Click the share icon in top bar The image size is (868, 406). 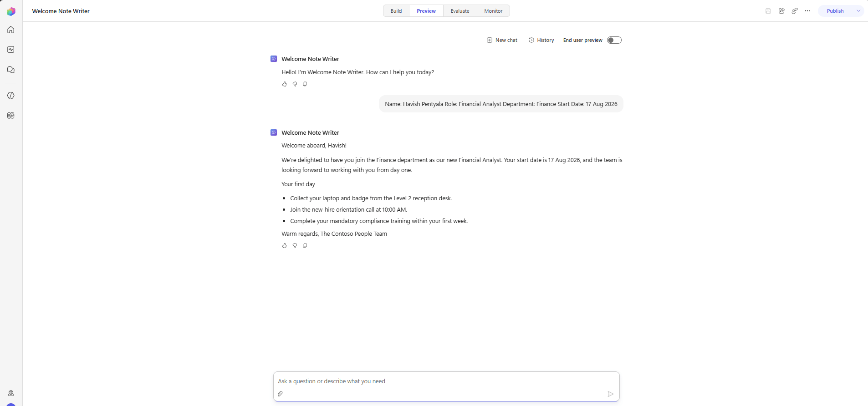tap(781, 11)
